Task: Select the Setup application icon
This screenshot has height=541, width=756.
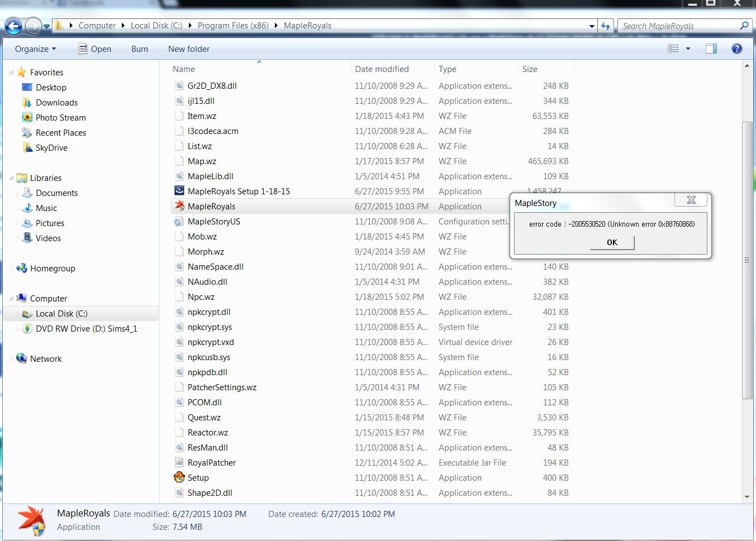Action: 179,477
